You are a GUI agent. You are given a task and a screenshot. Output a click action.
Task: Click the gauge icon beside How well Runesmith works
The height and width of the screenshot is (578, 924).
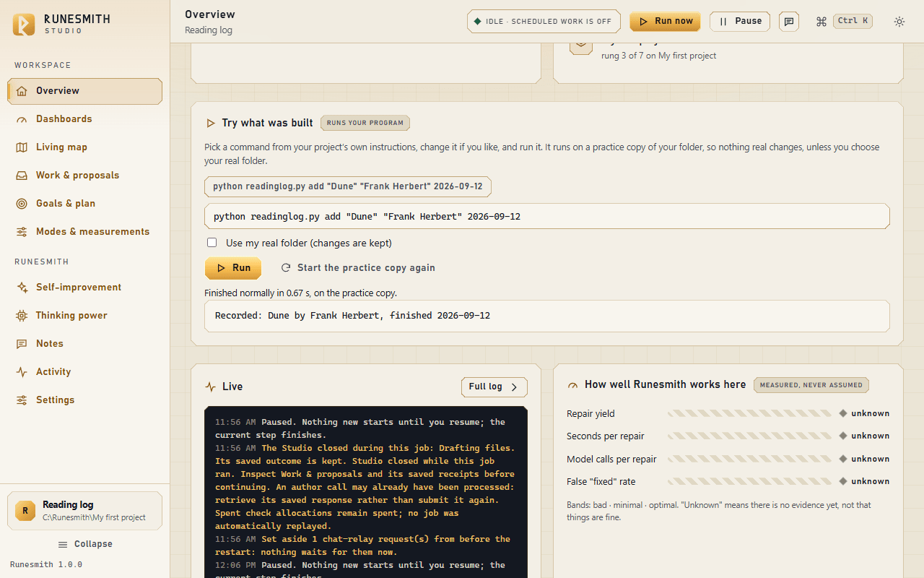573,385
